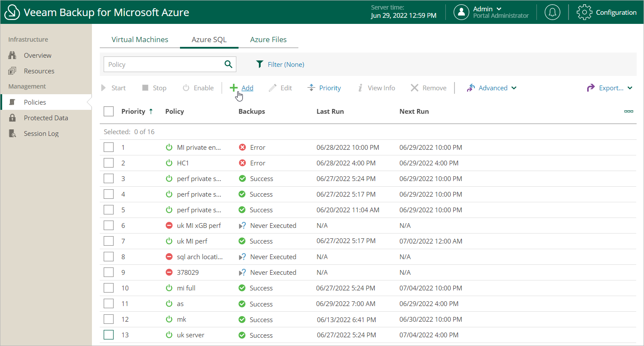Screen dimensions: 644x346
Task: Click disabled icon of uk MI xGB perf
Action: [169, 225]
